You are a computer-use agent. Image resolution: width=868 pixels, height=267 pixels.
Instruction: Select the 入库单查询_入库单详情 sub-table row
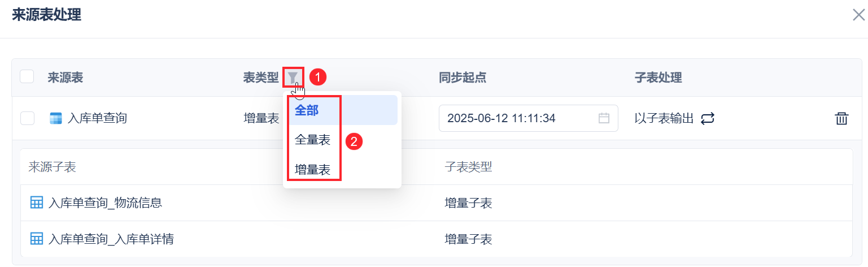click(436, 239)
